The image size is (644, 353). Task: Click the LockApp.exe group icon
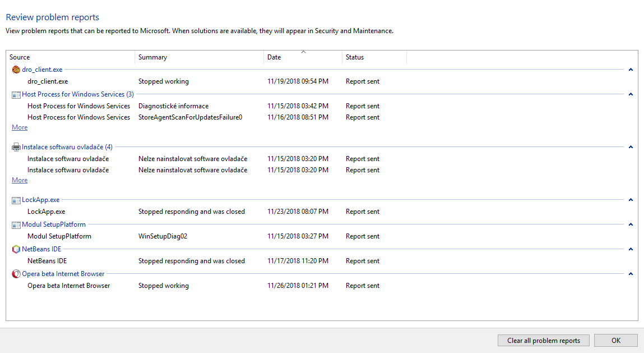[x=16, y=200]
